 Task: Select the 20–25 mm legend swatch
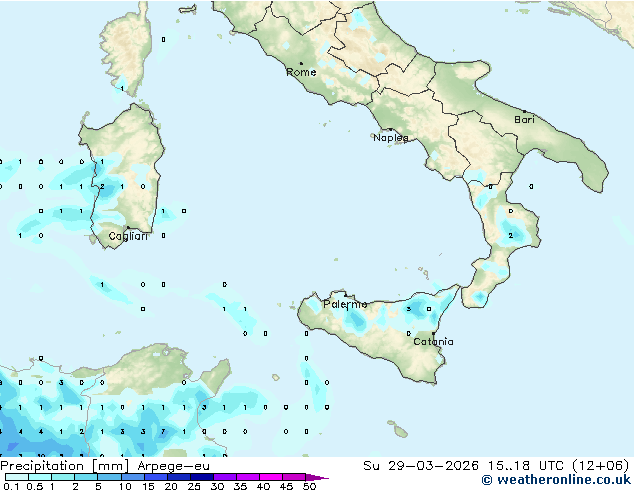(x=178, y=477)
